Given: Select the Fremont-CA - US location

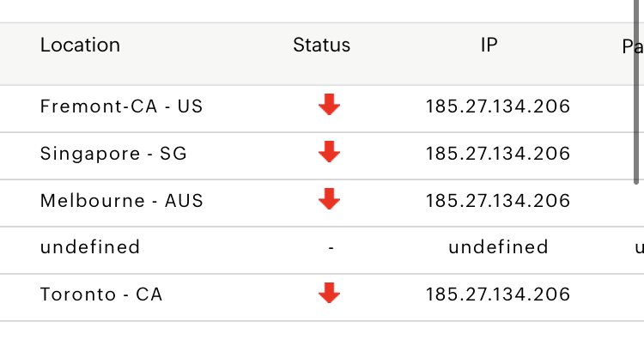Looking at the screenshot, I should (122, 106).
